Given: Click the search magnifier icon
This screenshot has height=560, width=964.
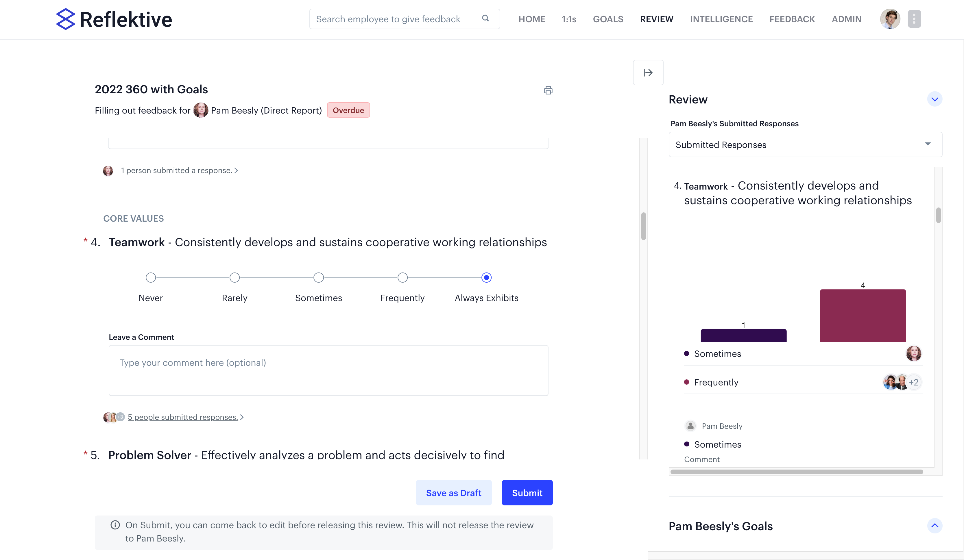Looking at the screenshot, I should [x=485, y=18].
